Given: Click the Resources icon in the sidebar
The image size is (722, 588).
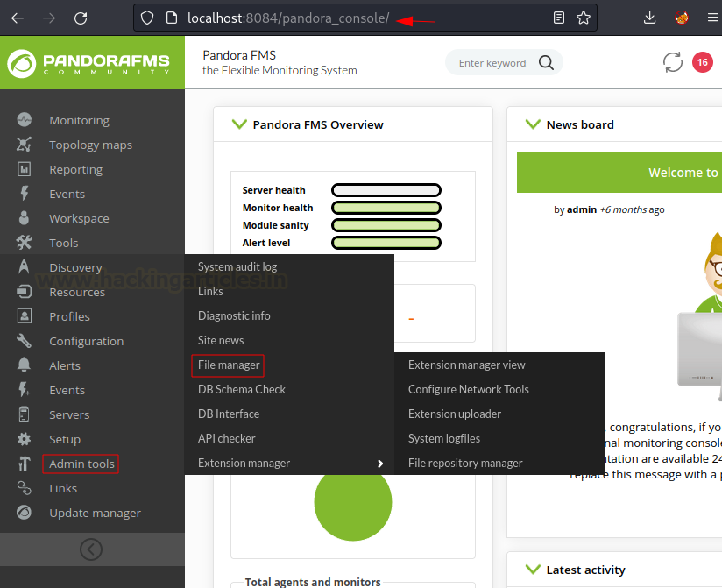Looking at the screenshot, I should 24,292.
